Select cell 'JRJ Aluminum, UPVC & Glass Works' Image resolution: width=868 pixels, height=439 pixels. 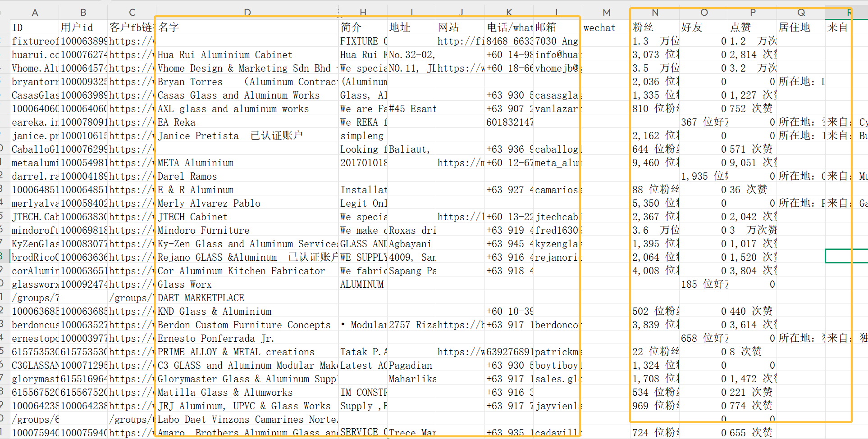(247, 406)
